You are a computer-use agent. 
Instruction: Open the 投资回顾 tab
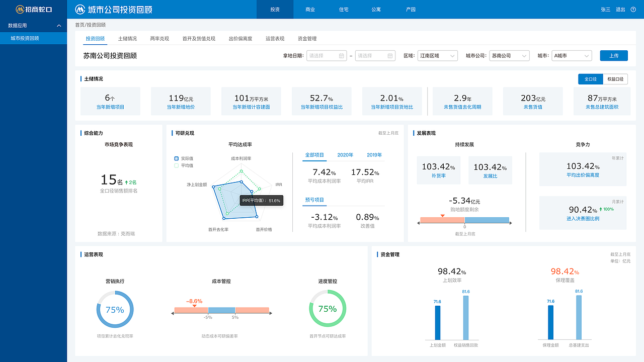pos(95,39)
